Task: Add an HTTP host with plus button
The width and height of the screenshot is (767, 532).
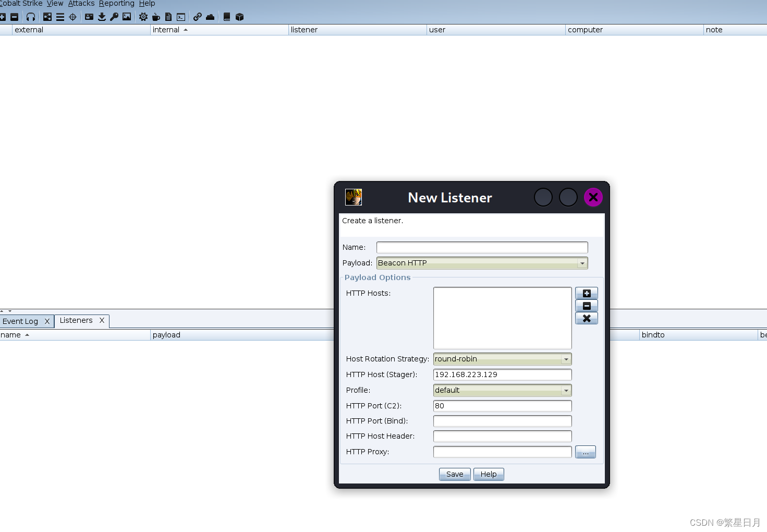Action: coord(587,293)
